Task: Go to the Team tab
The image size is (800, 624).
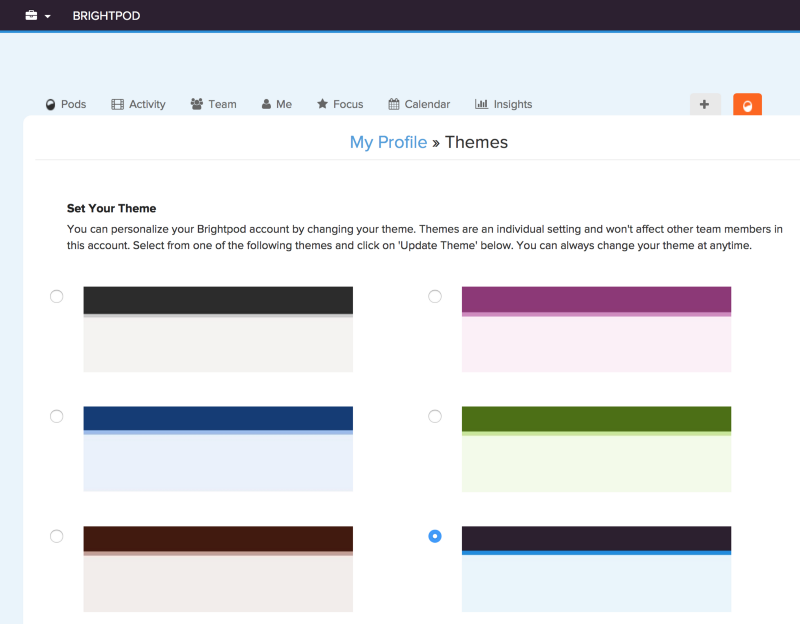Action: point(213,104)
